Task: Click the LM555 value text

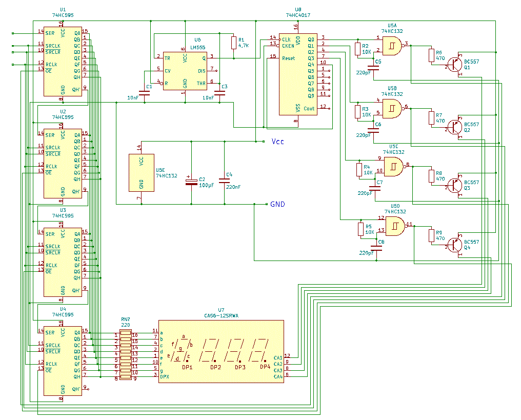Action: click(x=198, y=48)
